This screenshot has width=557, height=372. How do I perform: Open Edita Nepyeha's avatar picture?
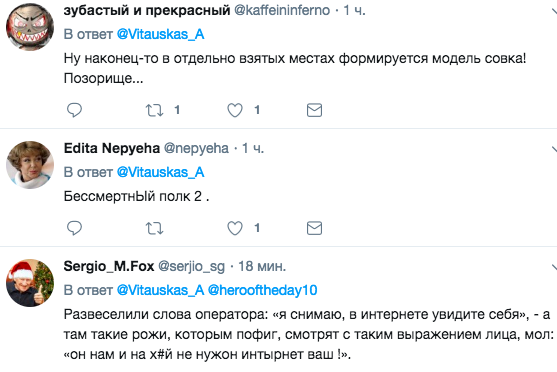[x=30, y=165]
